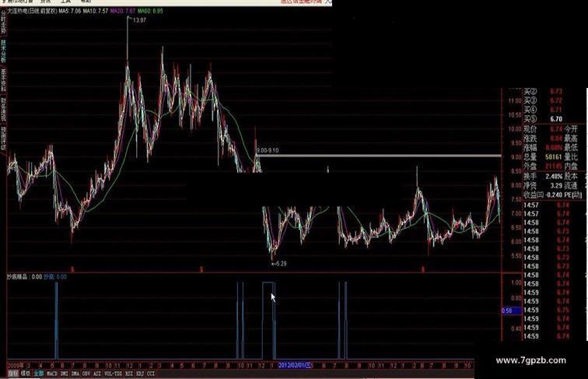Click the highlighted 2012/02/01 date marker
Viewport: 588px width, 379px height.
click(295, 365)
